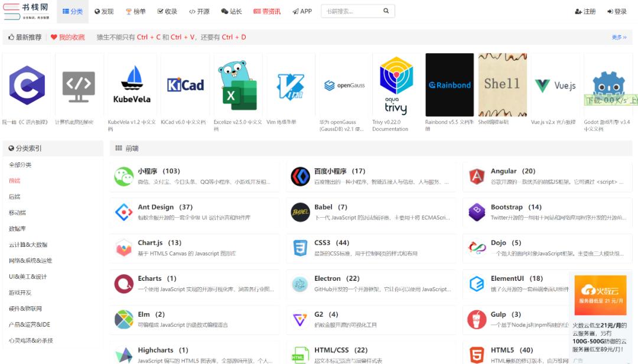Click the Bootstrap category icon
Image resolution: width=638 pixels, height=364 pixels.
click(476, 211)
